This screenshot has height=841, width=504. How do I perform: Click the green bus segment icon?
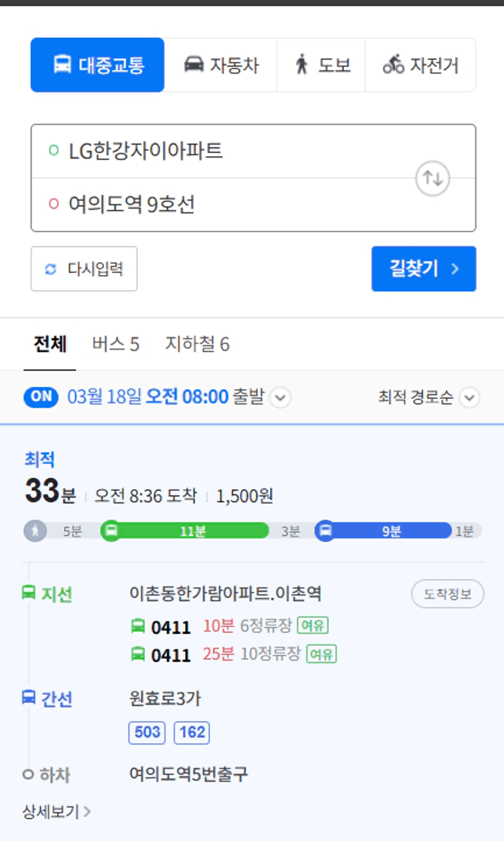point(111,531)
